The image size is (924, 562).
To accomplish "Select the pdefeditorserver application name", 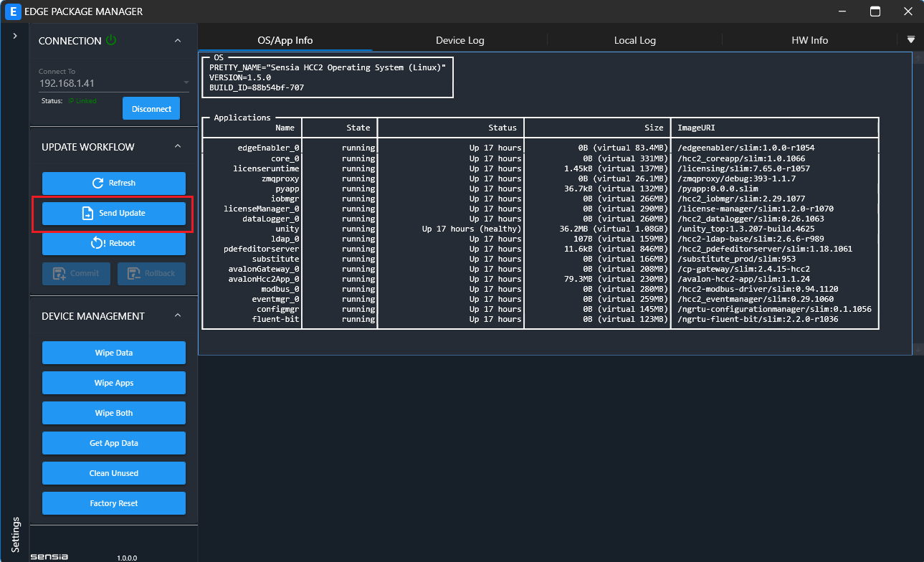I will click(261, 248).
